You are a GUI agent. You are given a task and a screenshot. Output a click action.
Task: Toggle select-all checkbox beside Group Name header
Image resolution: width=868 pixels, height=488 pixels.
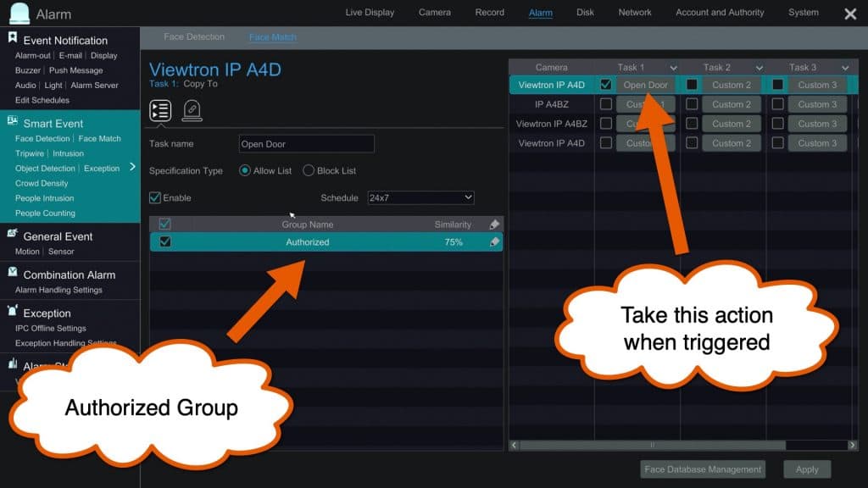pos(164,224)
